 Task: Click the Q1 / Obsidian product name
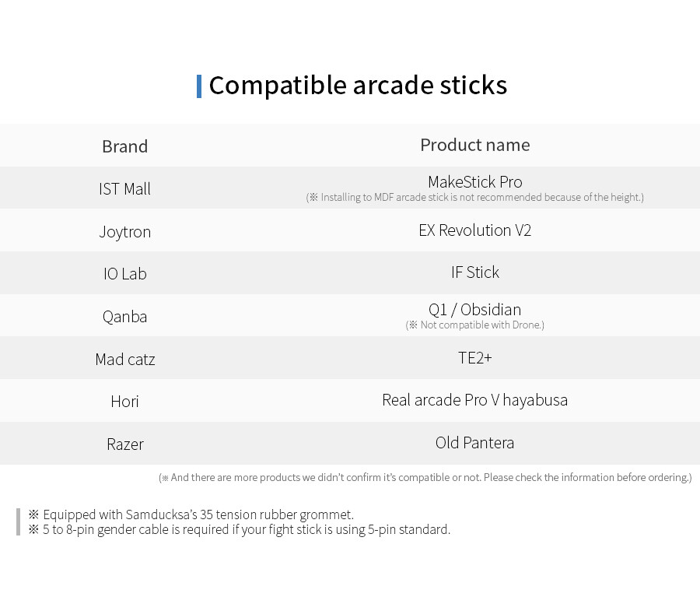pyautogui.click(x=475, y=309)
